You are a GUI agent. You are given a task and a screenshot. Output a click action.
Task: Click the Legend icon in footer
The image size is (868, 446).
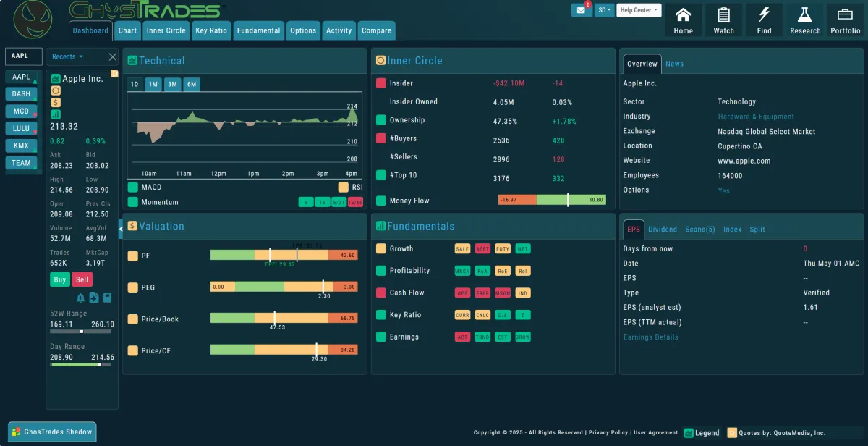coord(689,433)
